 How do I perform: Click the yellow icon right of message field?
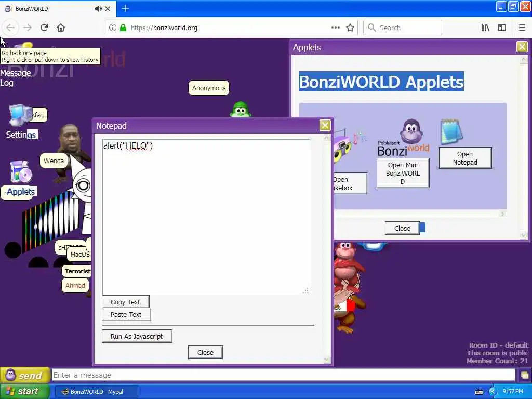coord(525,375)
